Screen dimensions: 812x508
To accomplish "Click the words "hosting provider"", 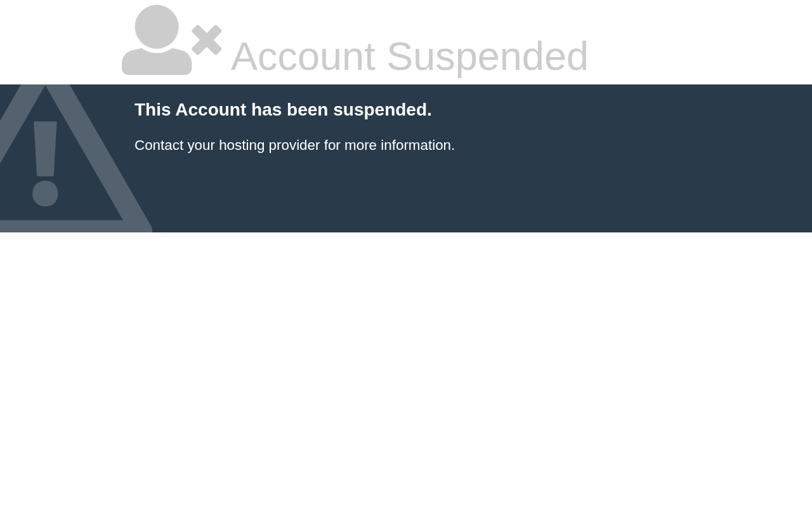I will (x=269, y=145).
